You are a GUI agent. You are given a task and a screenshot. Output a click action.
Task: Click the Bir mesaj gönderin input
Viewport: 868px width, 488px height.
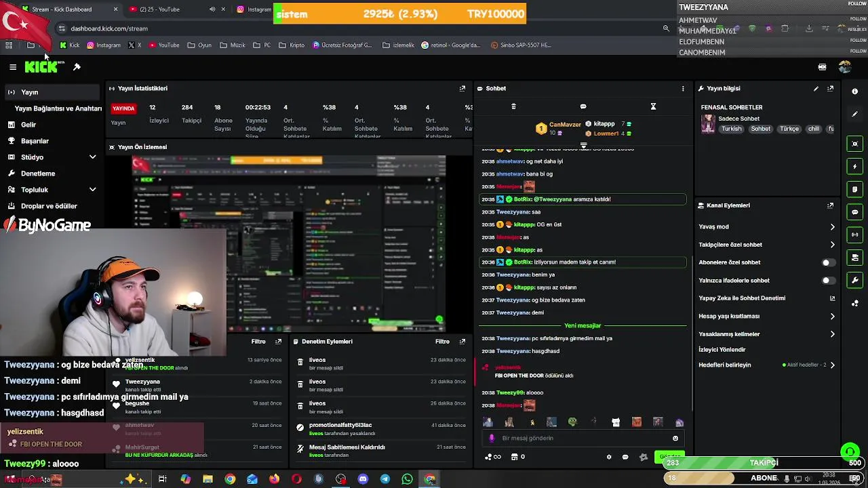[583, 438]
